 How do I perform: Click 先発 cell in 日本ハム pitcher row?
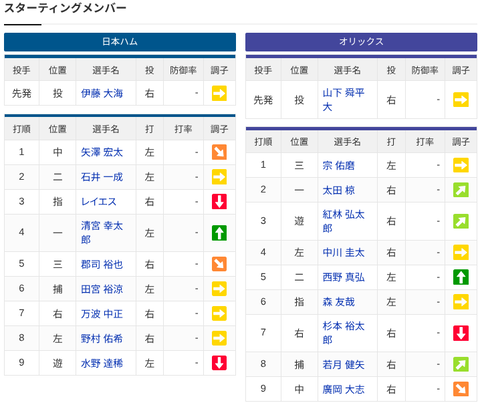pos(22,93)
